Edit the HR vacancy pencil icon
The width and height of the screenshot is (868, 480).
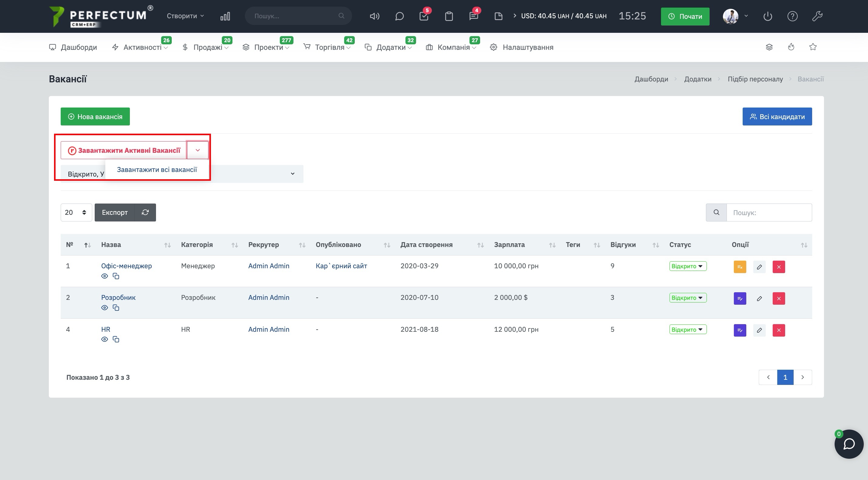pos(759,330)
